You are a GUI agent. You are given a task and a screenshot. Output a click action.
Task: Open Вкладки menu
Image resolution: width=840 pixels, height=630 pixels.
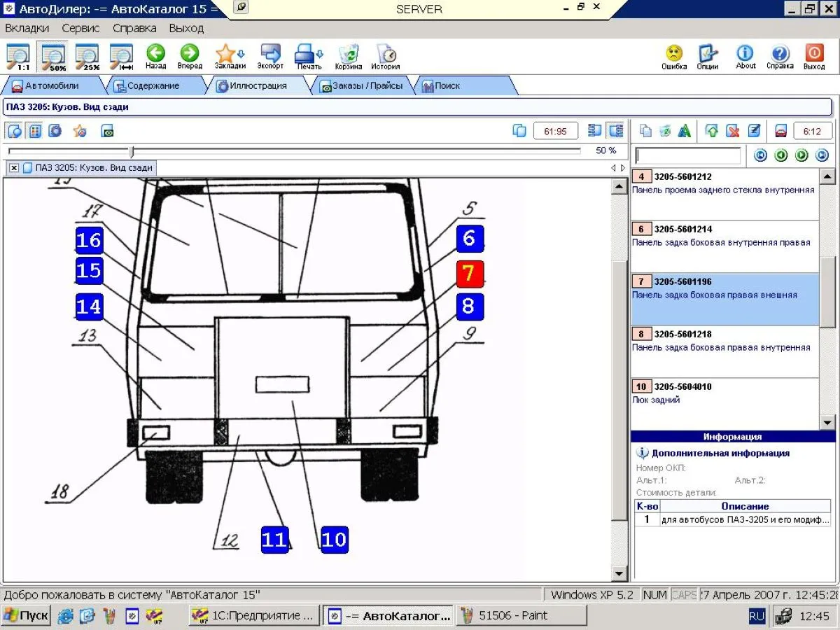[27, 29]
